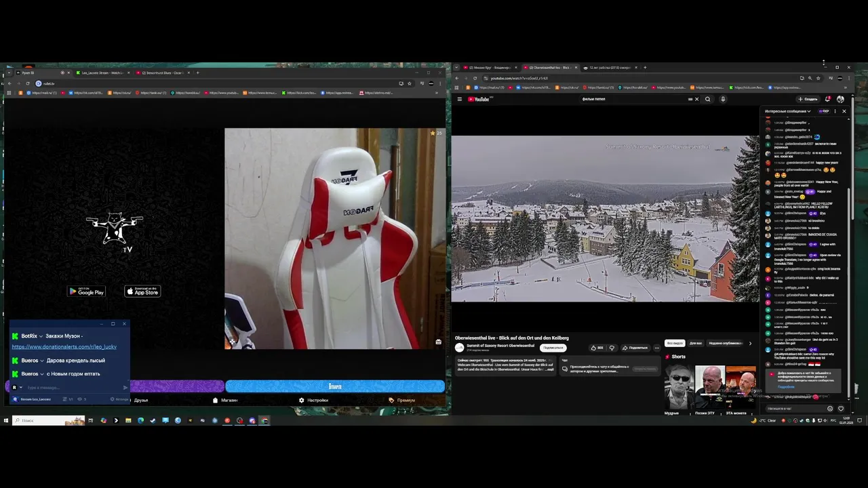Screen dimensions: 868x488
Task: Open YouTube account avatar menu
Action: [840, 99]
